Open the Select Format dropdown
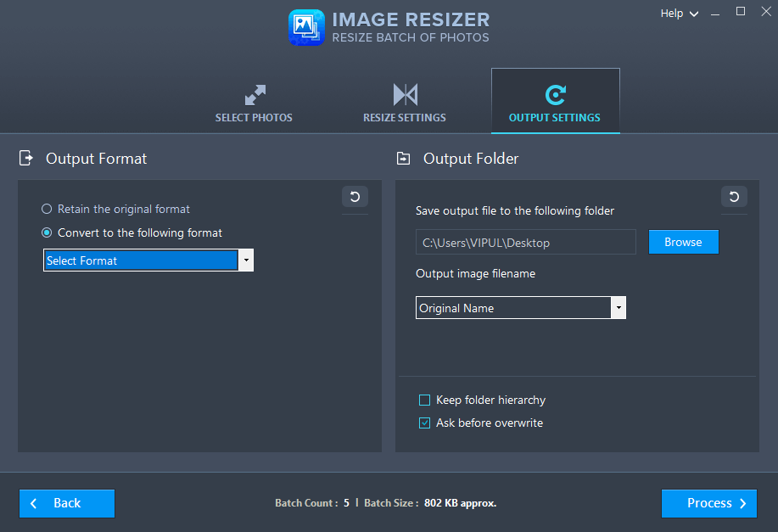This screenshot has width=778, height=532. 245,260
